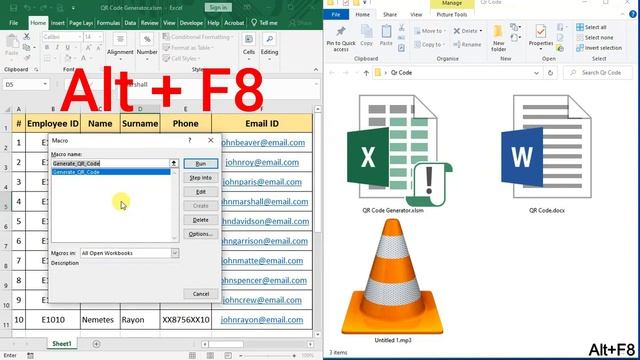Click Pin to Quick access in Explorer
640x360 pixels.
[x=341, y=39]
